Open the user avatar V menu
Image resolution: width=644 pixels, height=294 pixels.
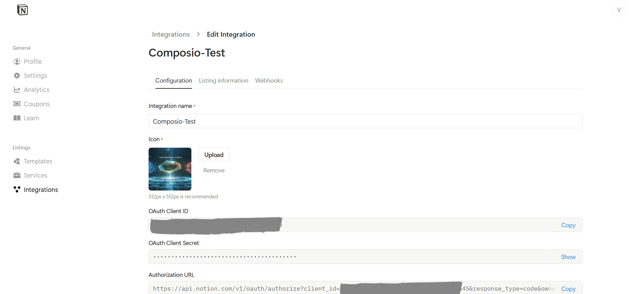[x=619, y=10]
